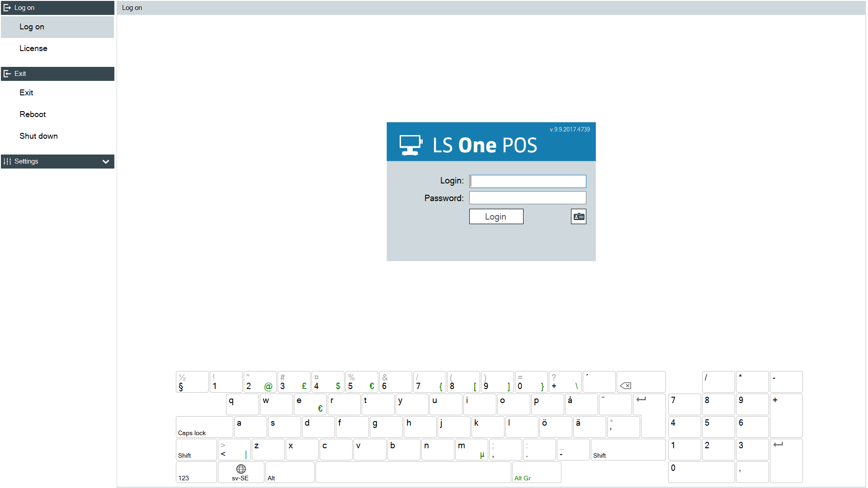Tap the apostrophe * key
Screen dimensions: 868x488
pos(623,427)
